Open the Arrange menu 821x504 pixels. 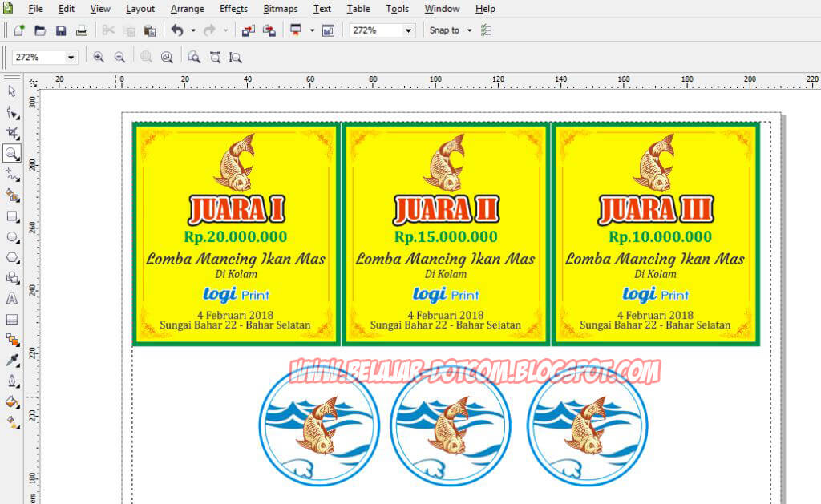(x=187, y=9)
